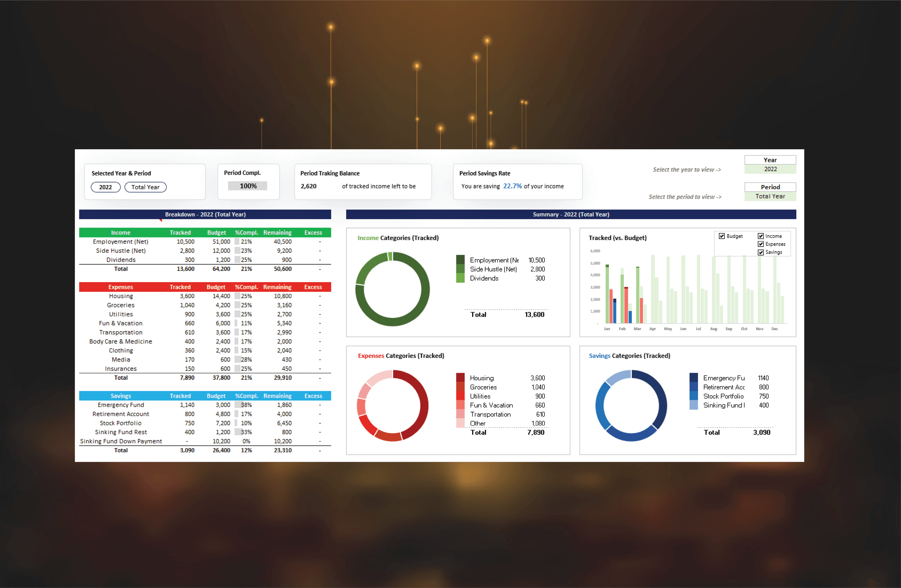The height and width of the screenshot is (588, 901).
Task: Click the 22.7% savings rate value
Action: pos(512,186)
